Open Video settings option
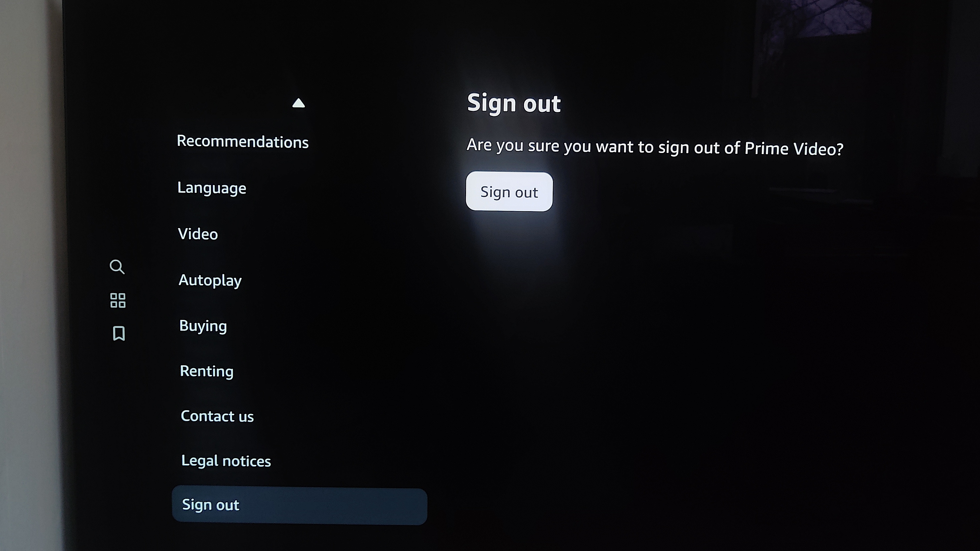This screenshot has width=980, height=551. 197,233
